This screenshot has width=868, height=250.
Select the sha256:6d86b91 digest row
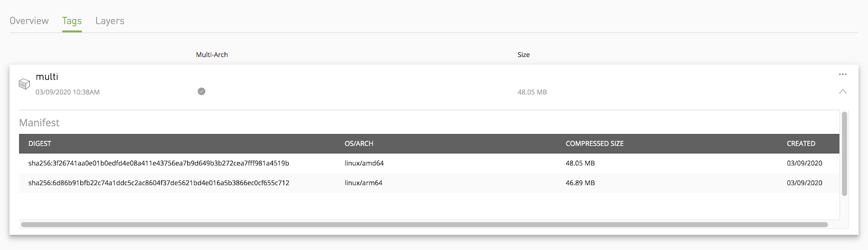point(158,183)
